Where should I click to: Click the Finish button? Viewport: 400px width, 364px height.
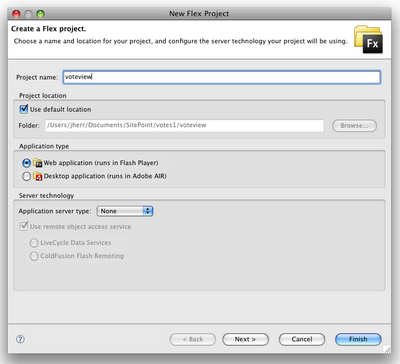pyautogui.click(x=358, y=339)
